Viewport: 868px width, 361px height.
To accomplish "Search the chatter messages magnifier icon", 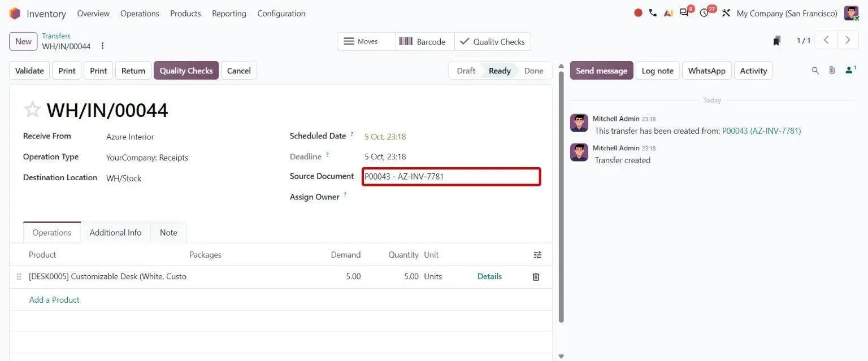I will click(815, 71).
